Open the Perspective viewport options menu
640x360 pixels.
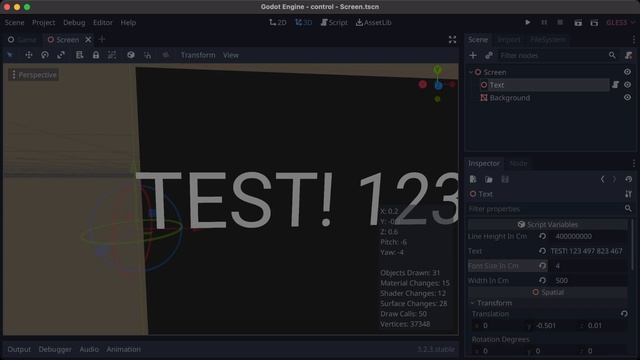point(33,75)
